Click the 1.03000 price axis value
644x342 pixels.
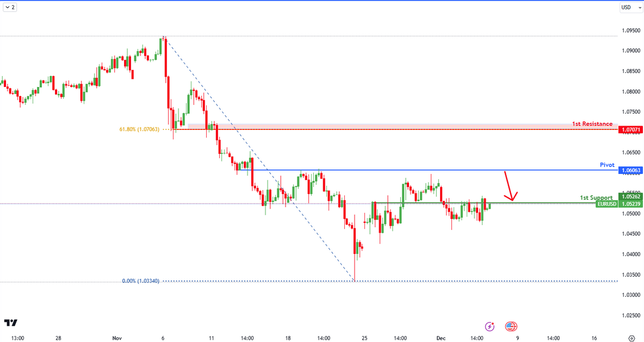[631, 295]
